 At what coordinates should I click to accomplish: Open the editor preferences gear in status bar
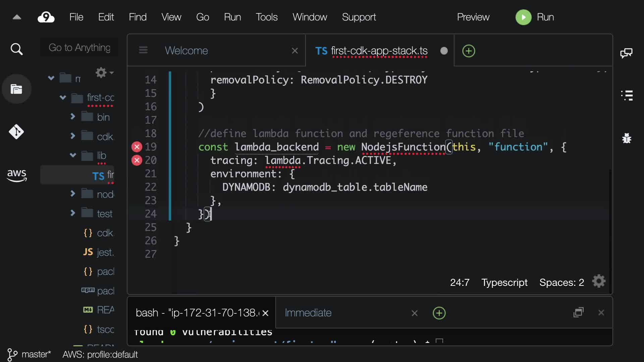[599, 282]
